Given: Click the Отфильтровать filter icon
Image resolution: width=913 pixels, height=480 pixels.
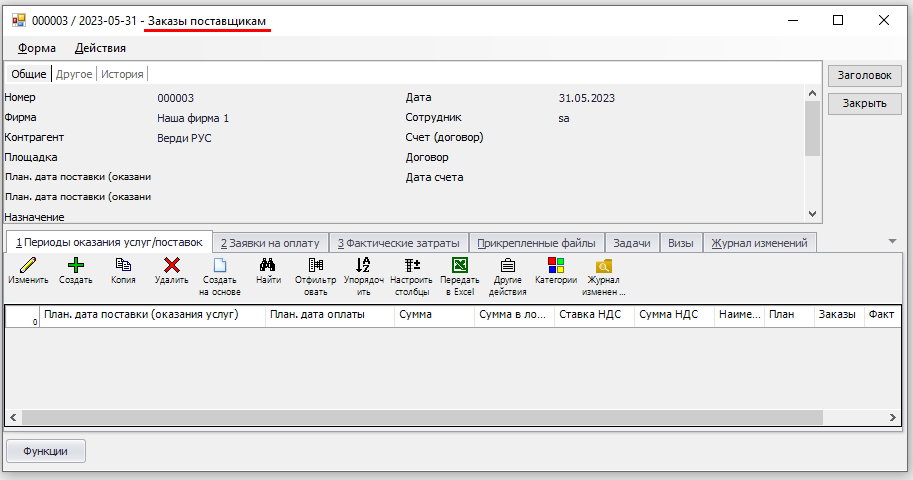Looking at the screenshot, I should tap(316, 266).
